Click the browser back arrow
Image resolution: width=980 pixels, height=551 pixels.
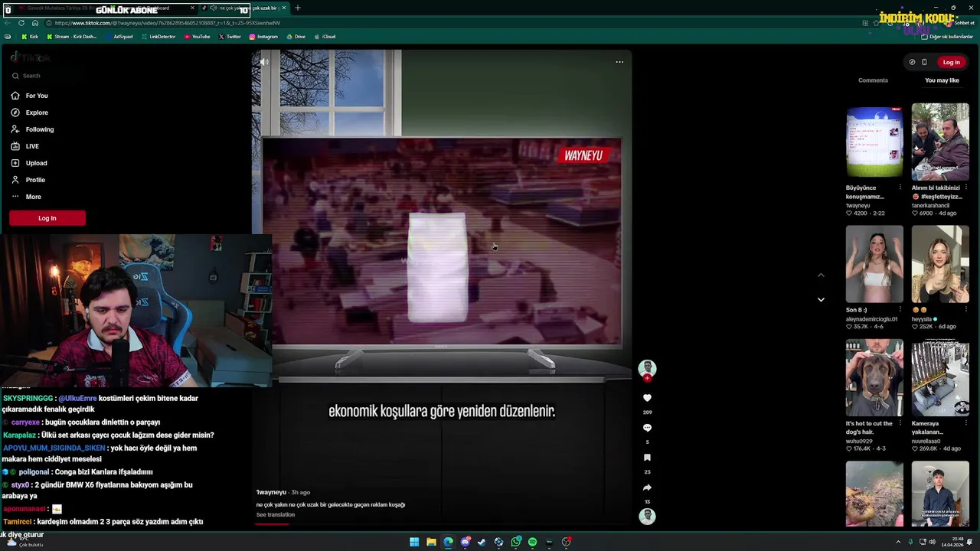8,23
